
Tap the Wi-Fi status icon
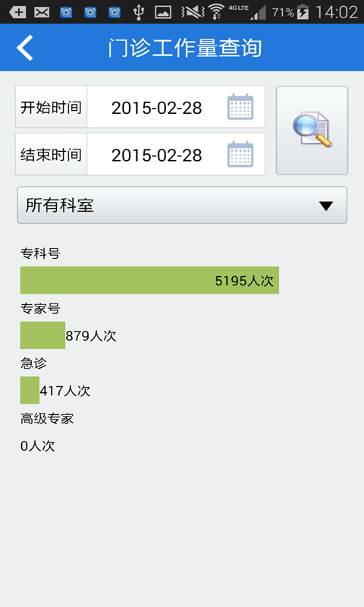tap(216, 12)
